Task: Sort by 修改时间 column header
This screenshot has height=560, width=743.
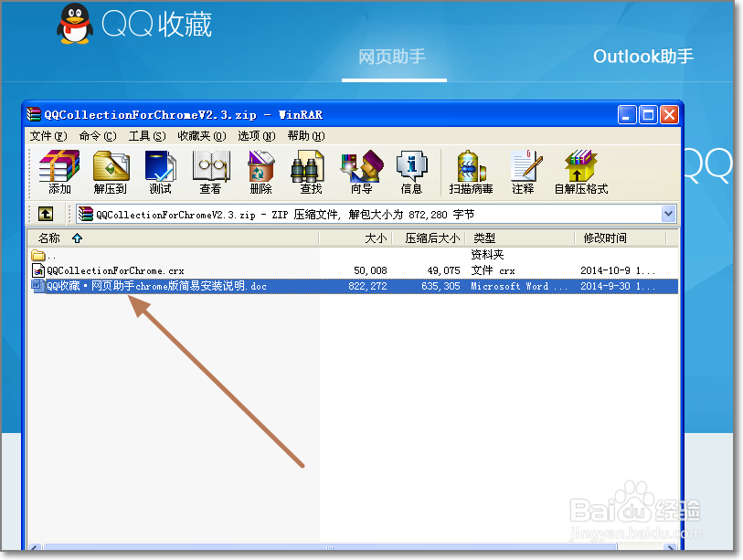Action: [x=621, y=238]
